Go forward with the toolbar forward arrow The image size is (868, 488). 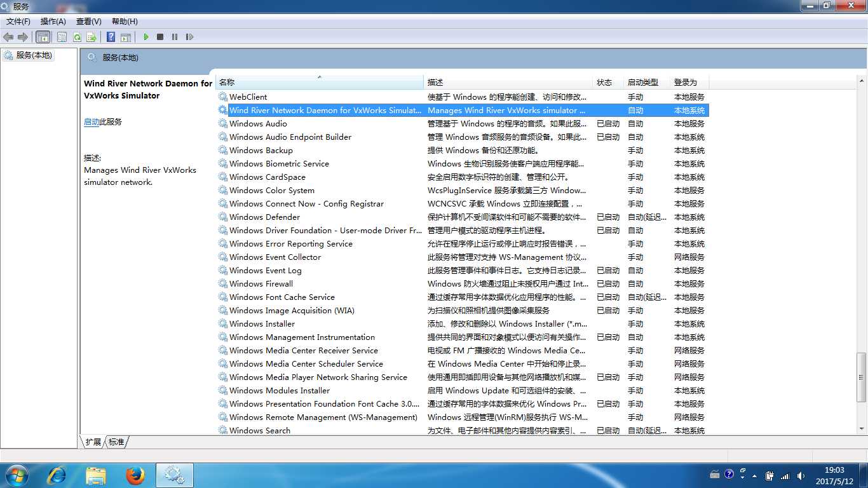(23, 37)
